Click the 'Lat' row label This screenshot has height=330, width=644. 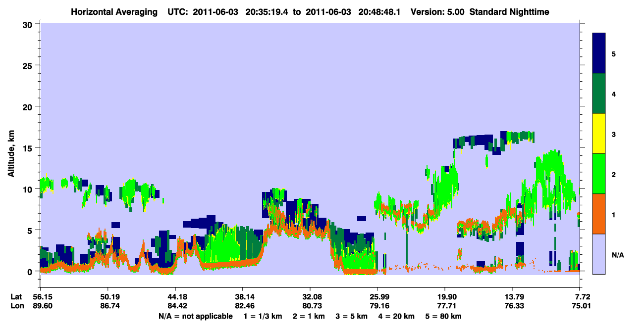point(16,297)
